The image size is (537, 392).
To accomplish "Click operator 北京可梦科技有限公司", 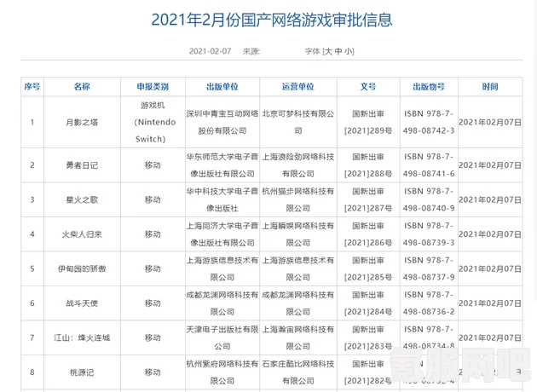I will point(298,122).
